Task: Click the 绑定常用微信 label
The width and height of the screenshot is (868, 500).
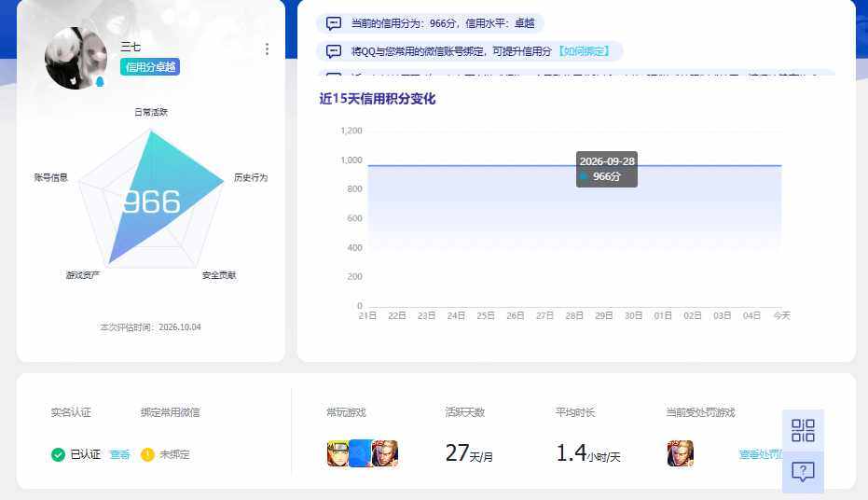Action: [171, 412]
